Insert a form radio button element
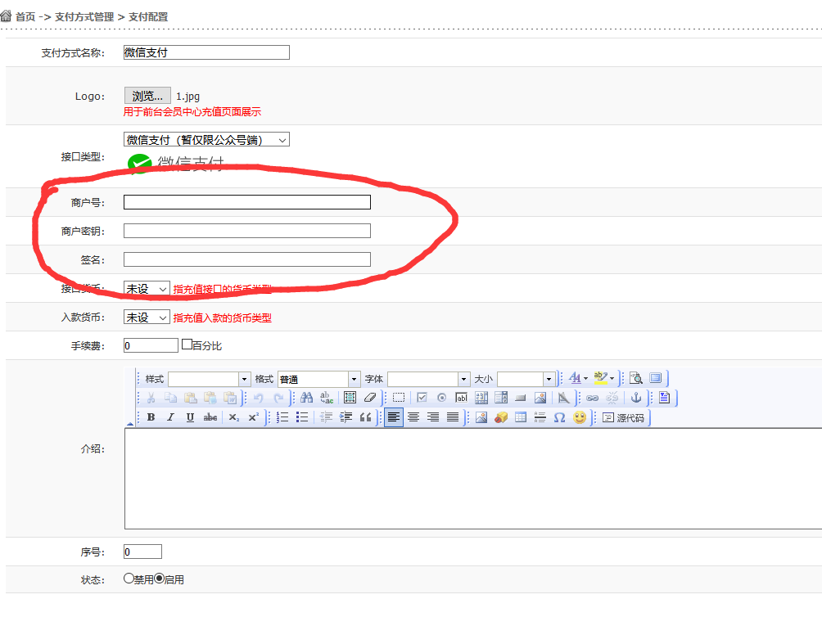This screenshot has height=644, width=822. [x=442, y=398]
